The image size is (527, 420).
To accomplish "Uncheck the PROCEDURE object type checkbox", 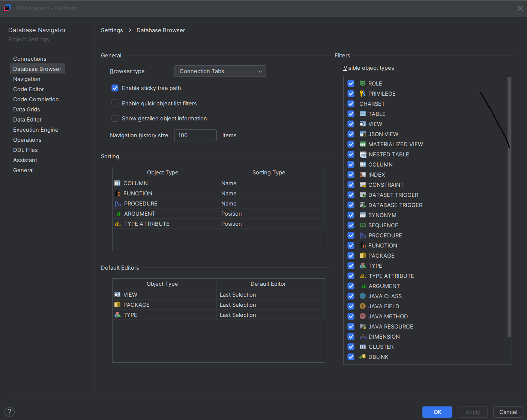I will pyautogui.click(x=351, y=235).
